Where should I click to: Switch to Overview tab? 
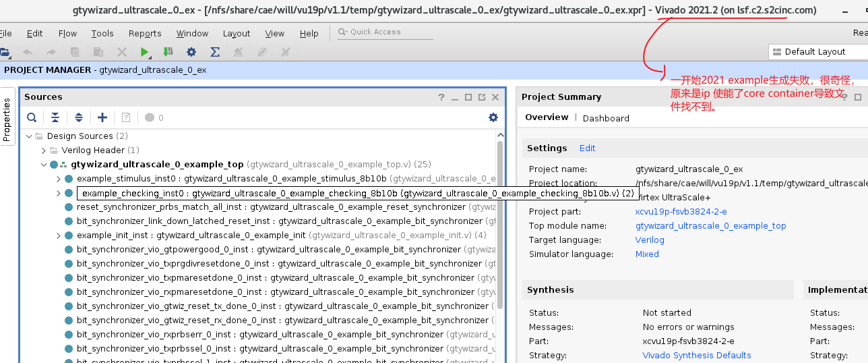[x=547, y=117]
